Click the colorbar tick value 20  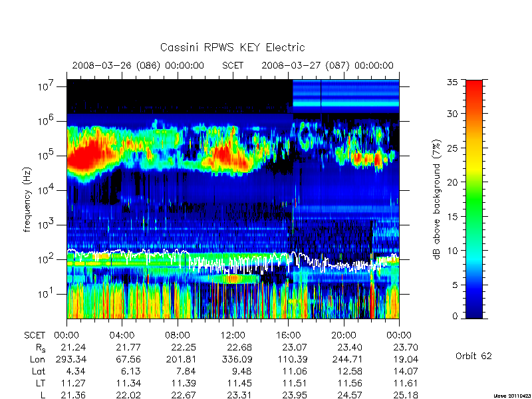(453, 182)
